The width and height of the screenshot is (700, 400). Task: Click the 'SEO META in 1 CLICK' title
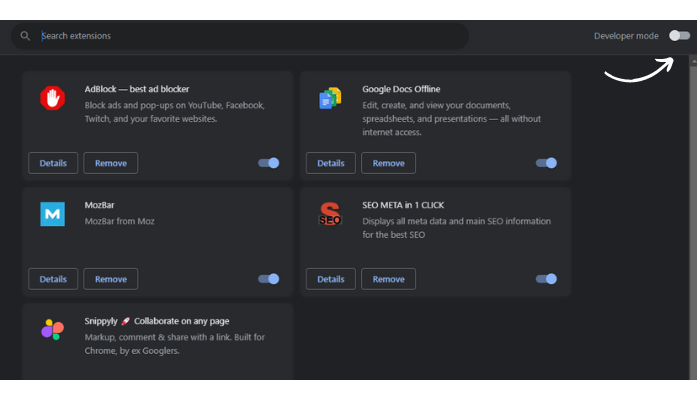point(403,205)
